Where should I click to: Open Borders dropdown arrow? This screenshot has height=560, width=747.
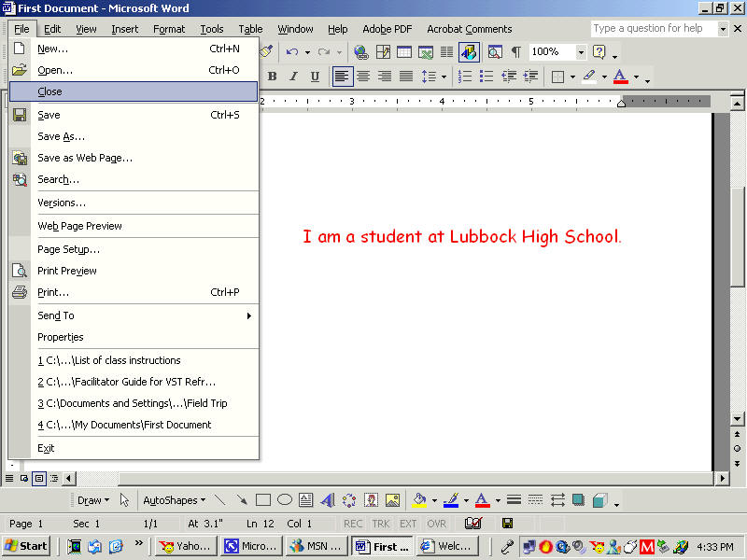pyautogui.click(x=572, y=77)
